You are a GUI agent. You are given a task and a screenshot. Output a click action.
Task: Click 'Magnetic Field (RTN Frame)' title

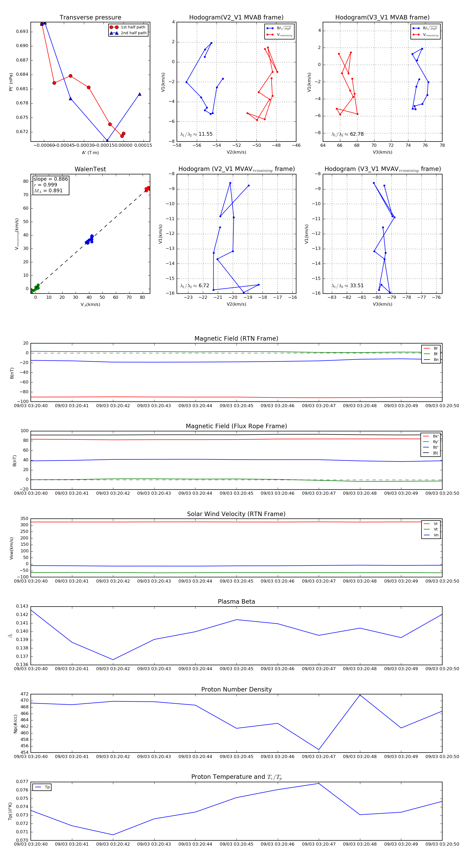tap(236, 339)
